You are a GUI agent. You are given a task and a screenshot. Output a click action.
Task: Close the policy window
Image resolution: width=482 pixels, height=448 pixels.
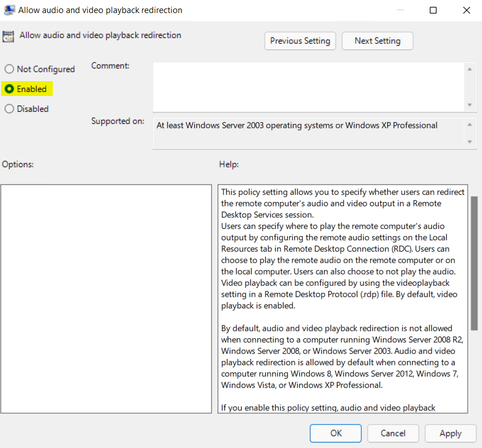click(x=466, y=10)
